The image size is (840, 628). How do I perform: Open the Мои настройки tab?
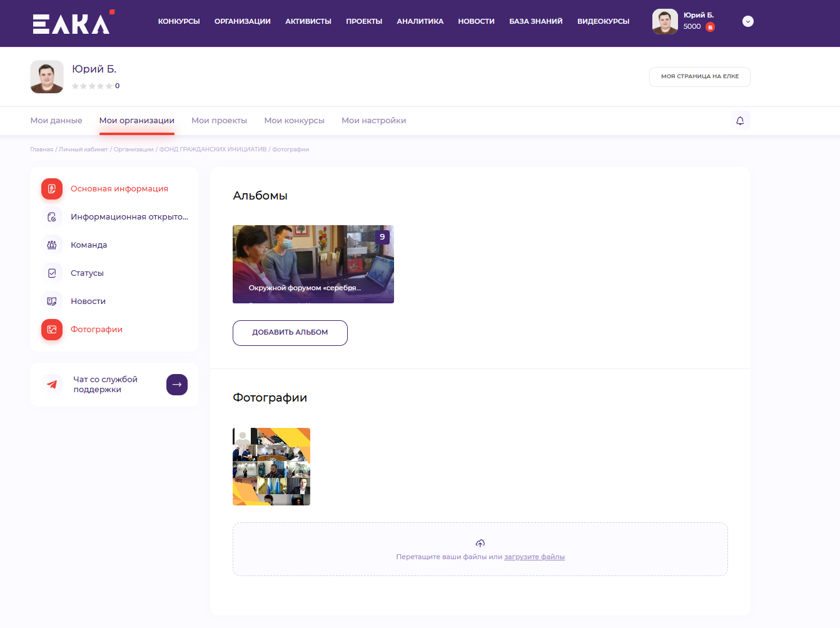[x=373, y=121]
